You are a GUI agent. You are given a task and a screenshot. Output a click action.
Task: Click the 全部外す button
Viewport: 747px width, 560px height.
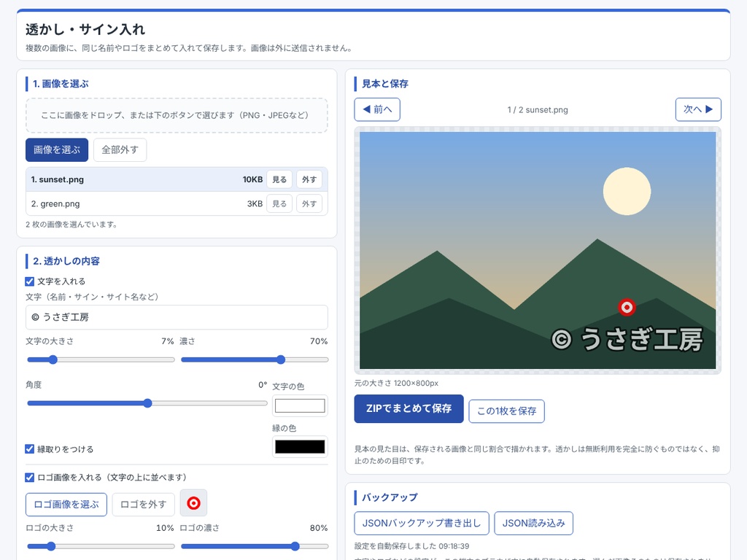[x=120, y=150]
